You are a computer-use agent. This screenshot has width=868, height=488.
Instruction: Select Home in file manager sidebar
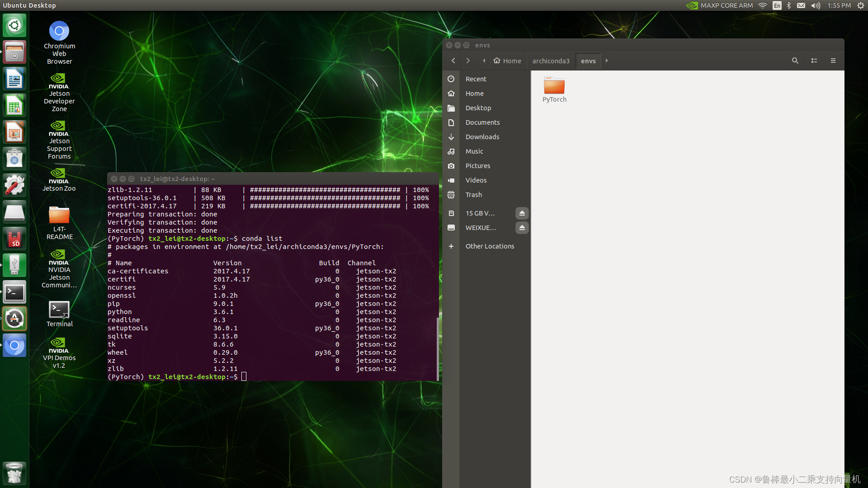click(475, 94)
